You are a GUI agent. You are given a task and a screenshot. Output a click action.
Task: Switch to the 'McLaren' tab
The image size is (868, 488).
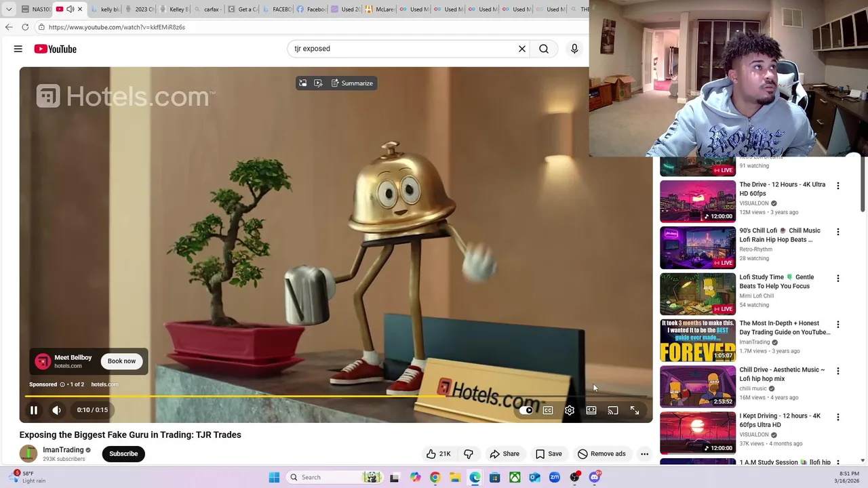click(380, 9)
